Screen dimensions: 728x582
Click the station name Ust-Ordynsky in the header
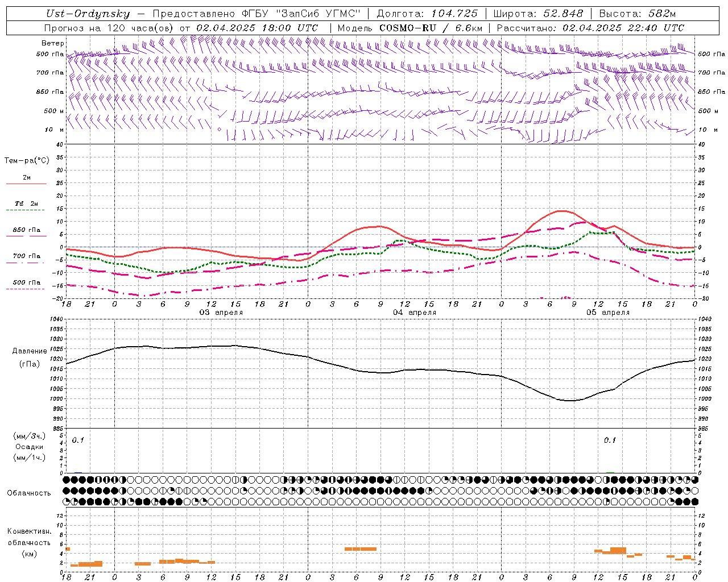pos(88,14)
